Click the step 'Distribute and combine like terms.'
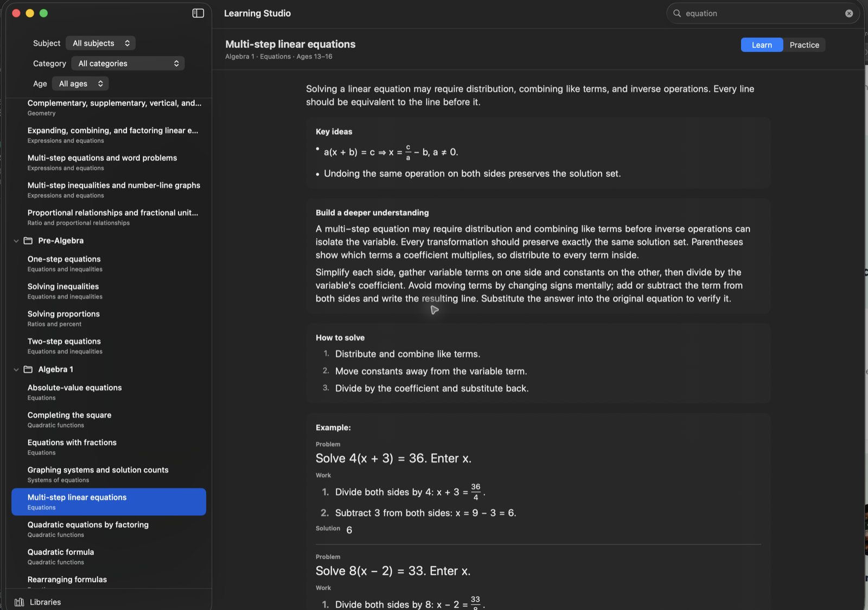The height and width of the screenshot is (610, 868). coord(407,354)
